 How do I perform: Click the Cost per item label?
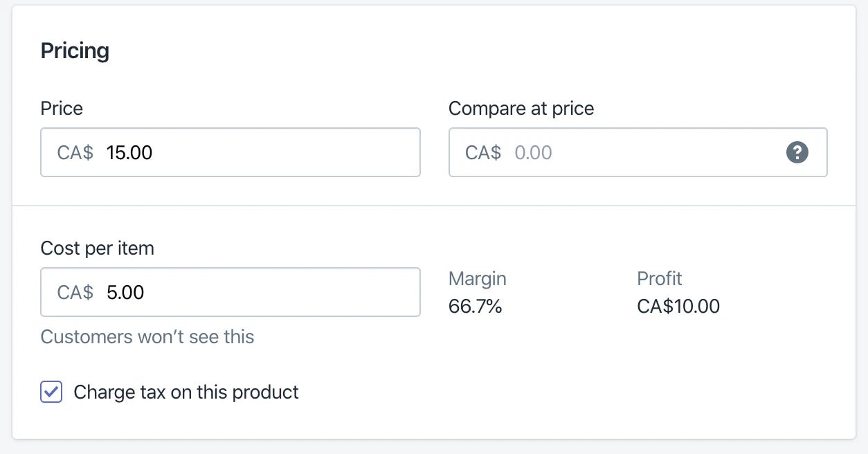click(97, 248)
